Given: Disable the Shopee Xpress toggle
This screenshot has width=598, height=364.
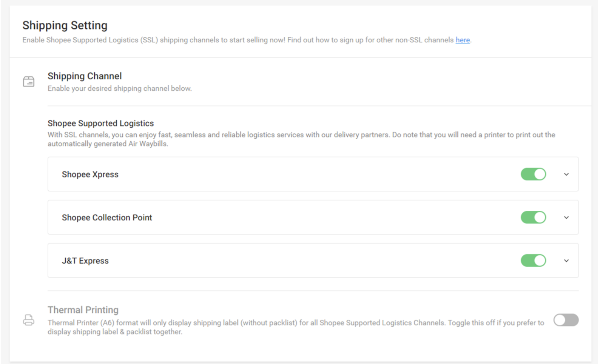Looking at the screenshot, I should 533,174.
